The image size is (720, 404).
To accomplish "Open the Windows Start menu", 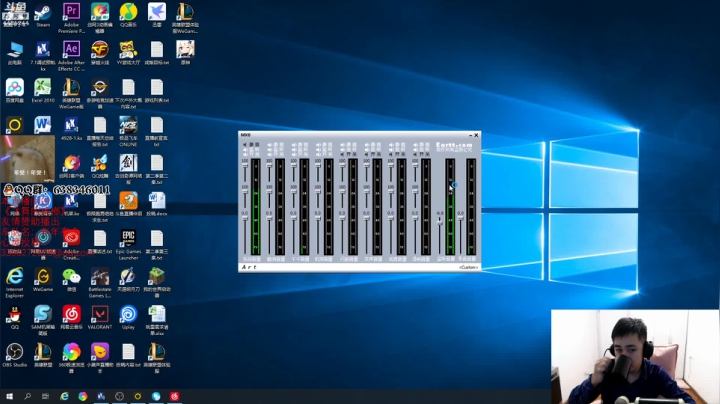I will pos(9,396).
